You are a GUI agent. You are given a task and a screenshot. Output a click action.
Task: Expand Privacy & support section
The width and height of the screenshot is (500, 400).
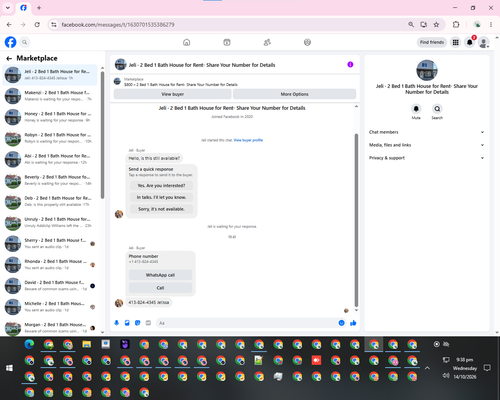coord(427,158)
